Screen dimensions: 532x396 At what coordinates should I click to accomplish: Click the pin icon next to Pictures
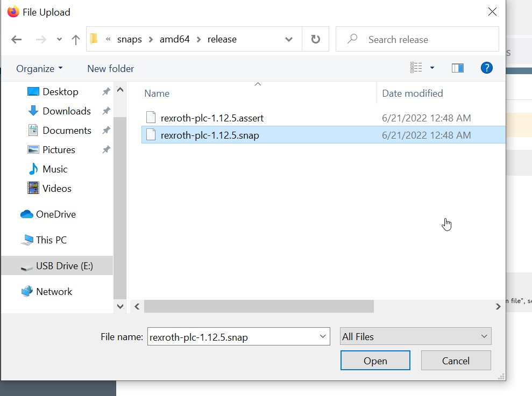coord(106,149)
